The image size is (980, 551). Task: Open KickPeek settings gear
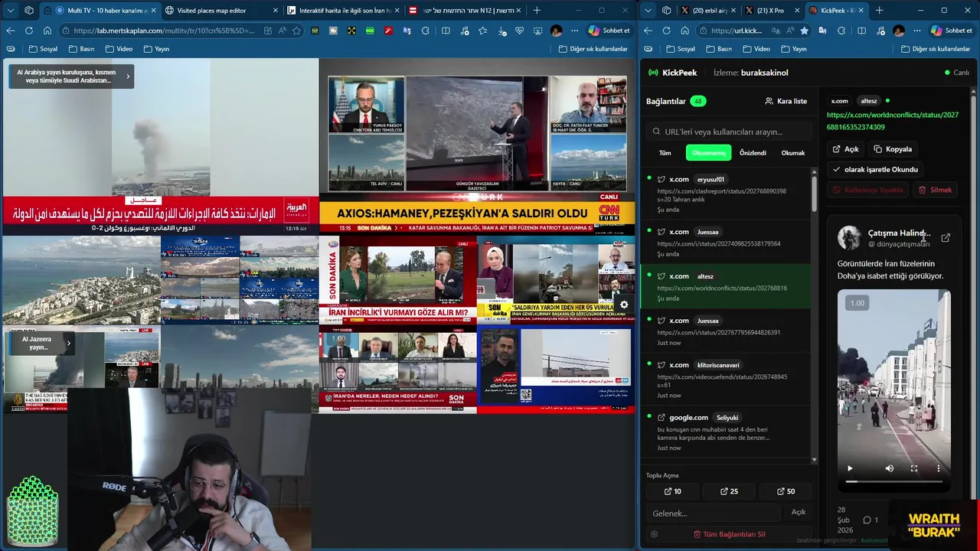(x=654, y=534)
